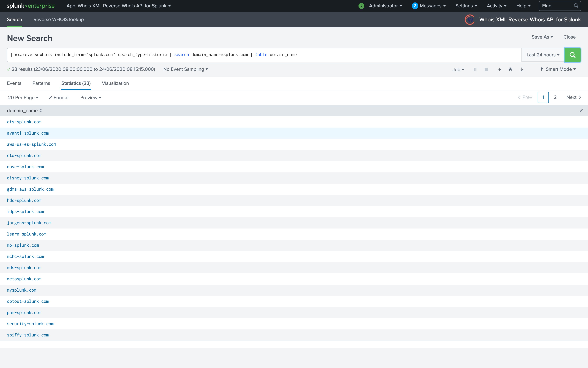Share the search job

point(499,70)
